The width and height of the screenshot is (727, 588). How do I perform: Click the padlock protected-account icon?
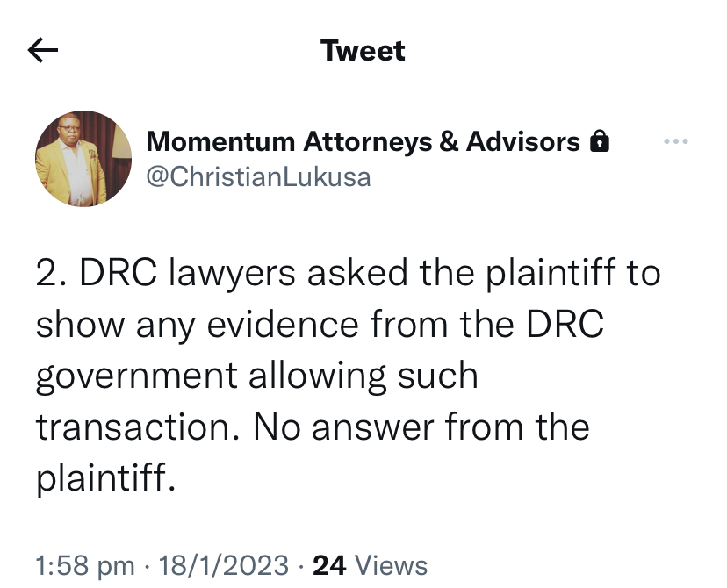(x=600, y=141)
